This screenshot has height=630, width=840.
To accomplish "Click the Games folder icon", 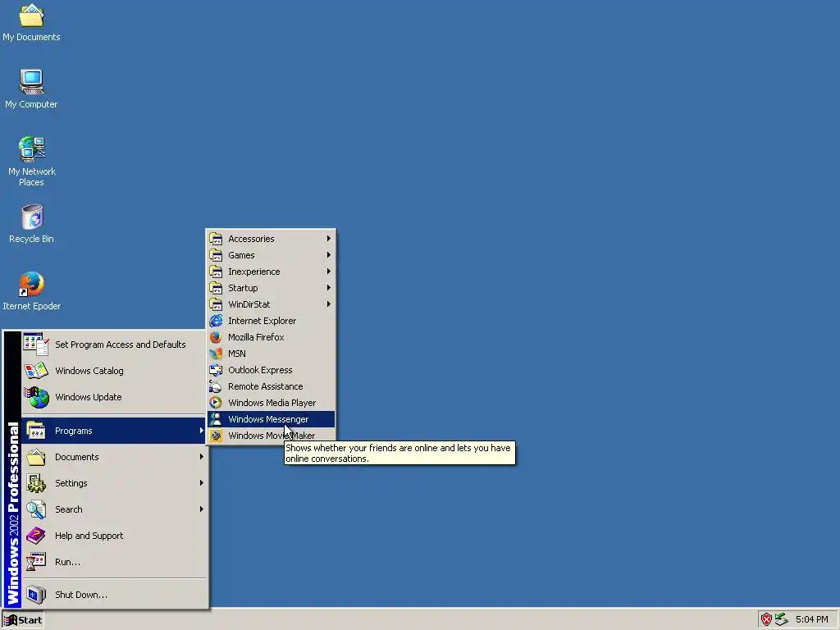I will (216, 255).
